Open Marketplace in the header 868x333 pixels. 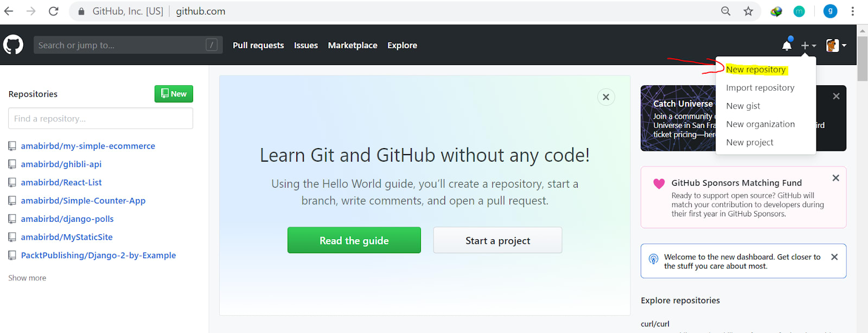tap(353, 46)
